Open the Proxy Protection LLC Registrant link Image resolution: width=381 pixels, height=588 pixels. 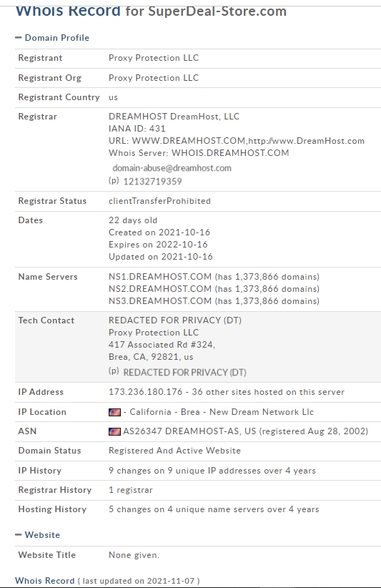pyautogui.click(x=154, y=58)
